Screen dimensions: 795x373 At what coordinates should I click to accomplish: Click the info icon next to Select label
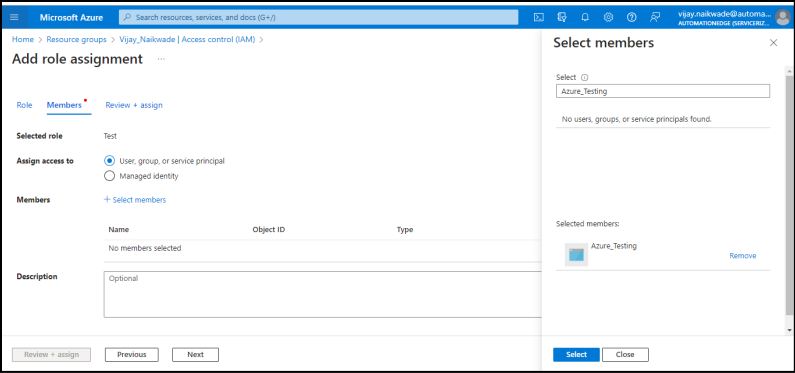click(x=584, y=78)
